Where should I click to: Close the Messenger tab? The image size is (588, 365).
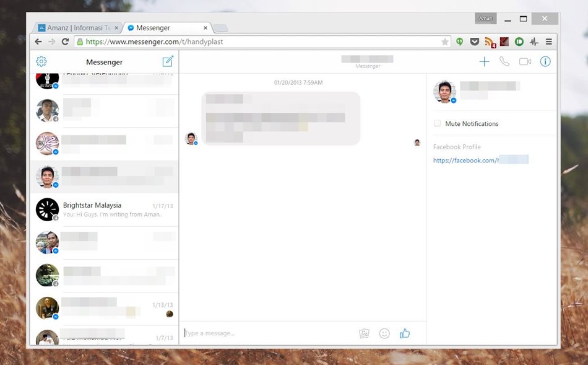coord(205,28)
